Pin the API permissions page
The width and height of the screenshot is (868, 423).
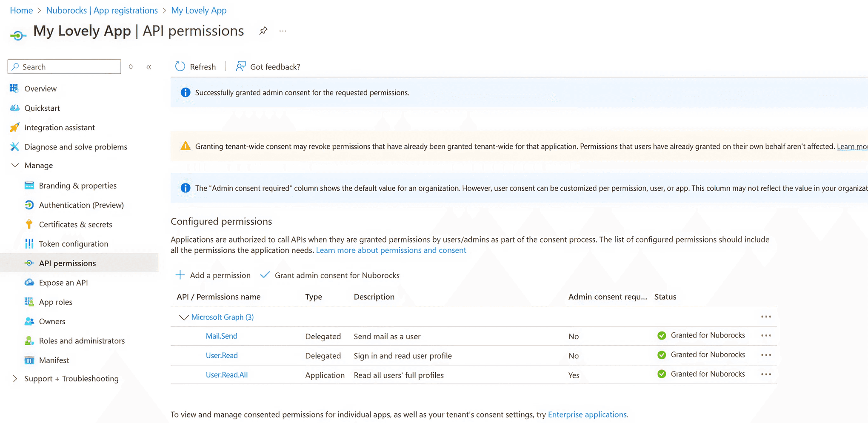pyautogui.click(x=263, y=31)
